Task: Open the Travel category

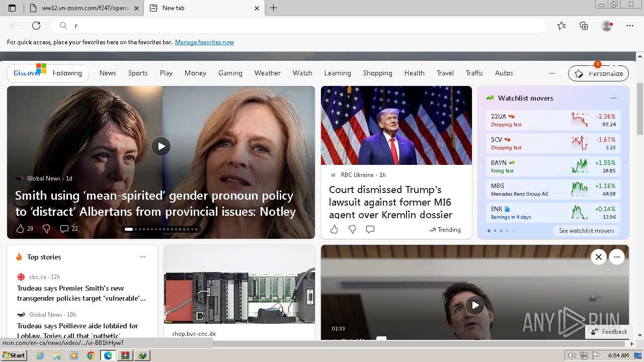Action: (x=445, y=73)
